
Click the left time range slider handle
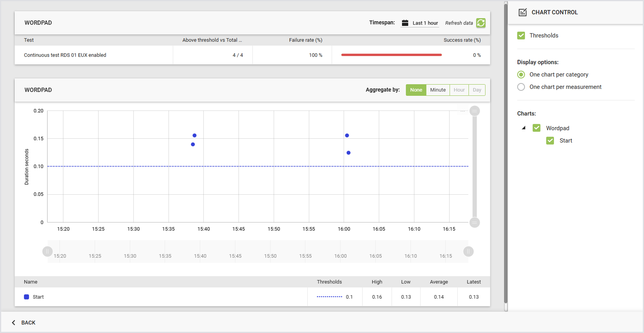pos(47,251)
